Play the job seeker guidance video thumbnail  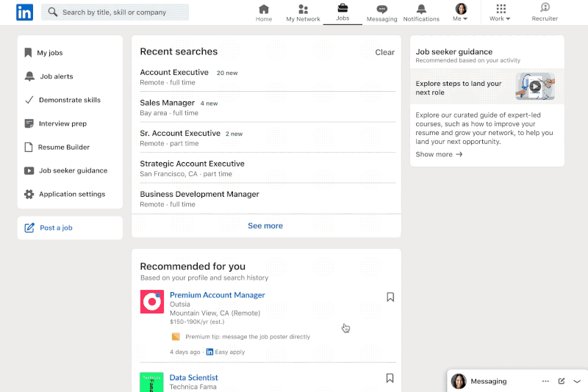click(x=535, y=86)
